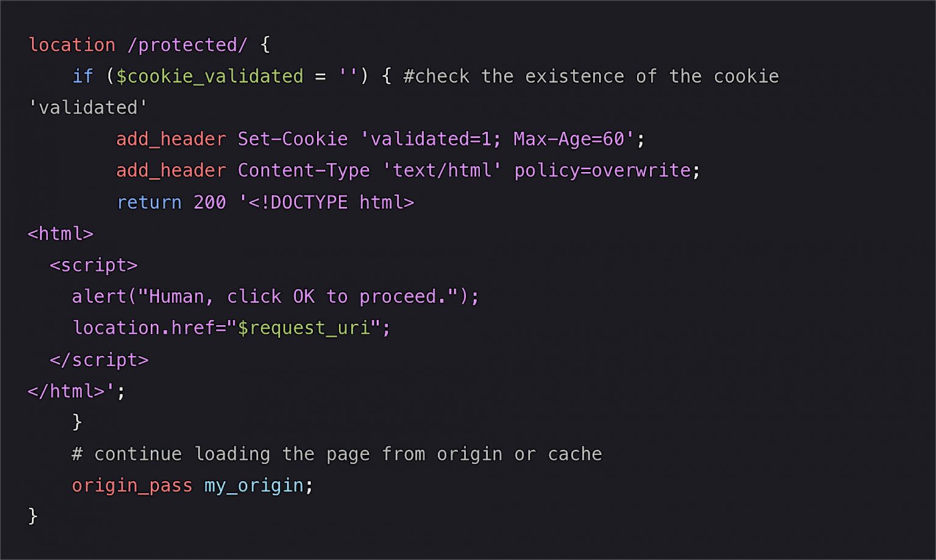Image resolution: width=936 pixels, height=560 pixels.
Task: Click the '$request_uri' variable
Action: click(x=303, y=328)
